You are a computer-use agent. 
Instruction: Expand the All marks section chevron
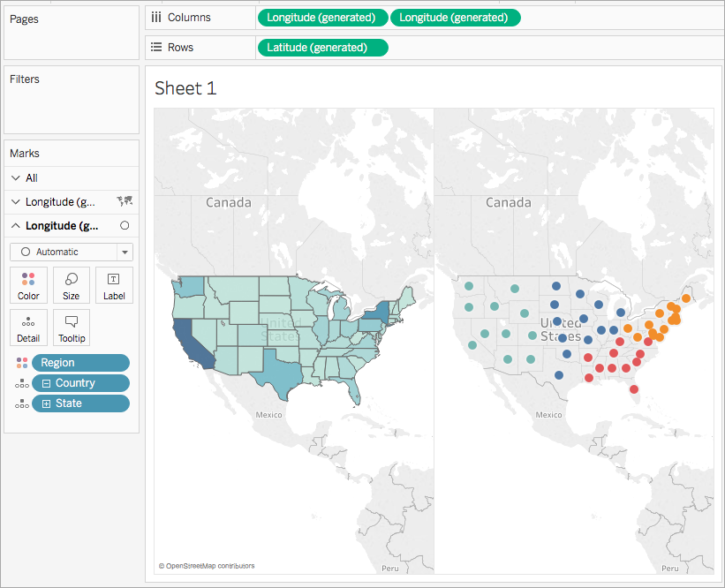pyautogui.click(x=16, y=178)
